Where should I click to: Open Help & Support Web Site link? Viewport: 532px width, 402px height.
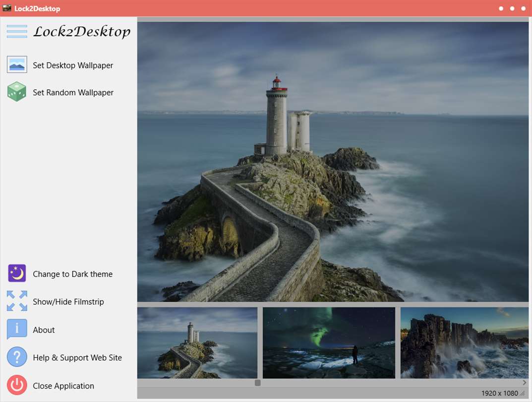[x=77, y=357]
